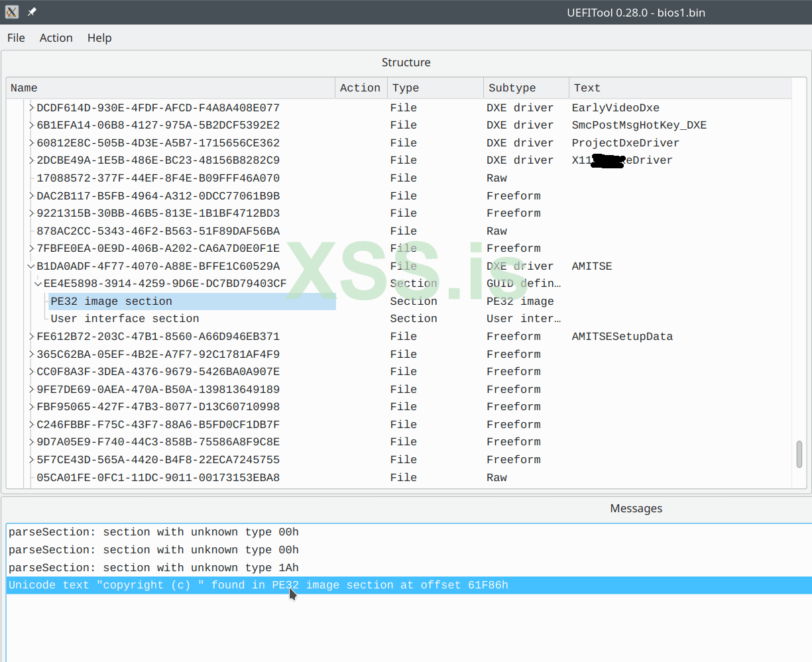Viewport: 812px width, 662px height.
Task: Collapse the B1DA0ADF-4F77-4070 AMITSE entry
Action: pyautogui.click(x=31, y=266)
